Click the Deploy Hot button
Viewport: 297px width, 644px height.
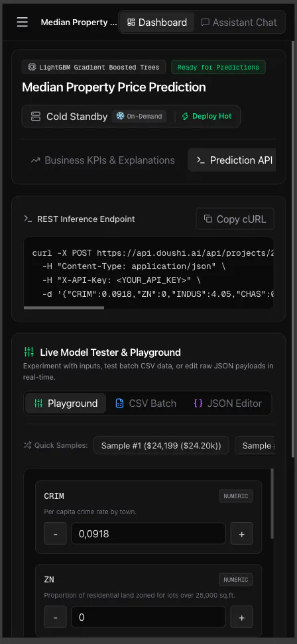pyautogui.click(x=207, y=116)
